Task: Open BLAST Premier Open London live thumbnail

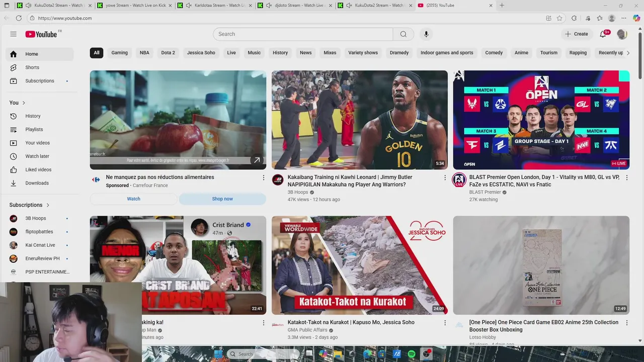Action: click(x=541, y=120)
